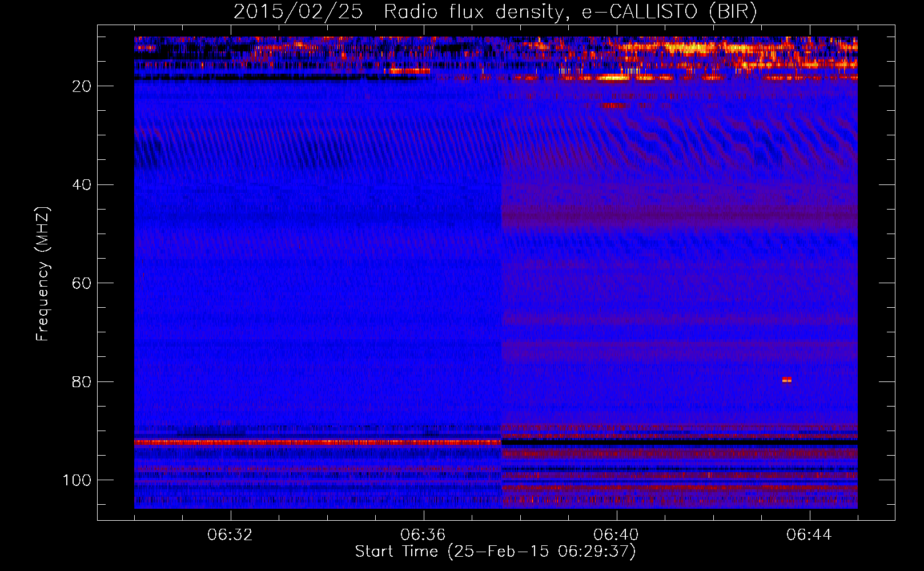Click the bright red horizontal band near 92 MHz
This screenshot has height=571, width=924.
pyautogui.click(x=318, y=442)
